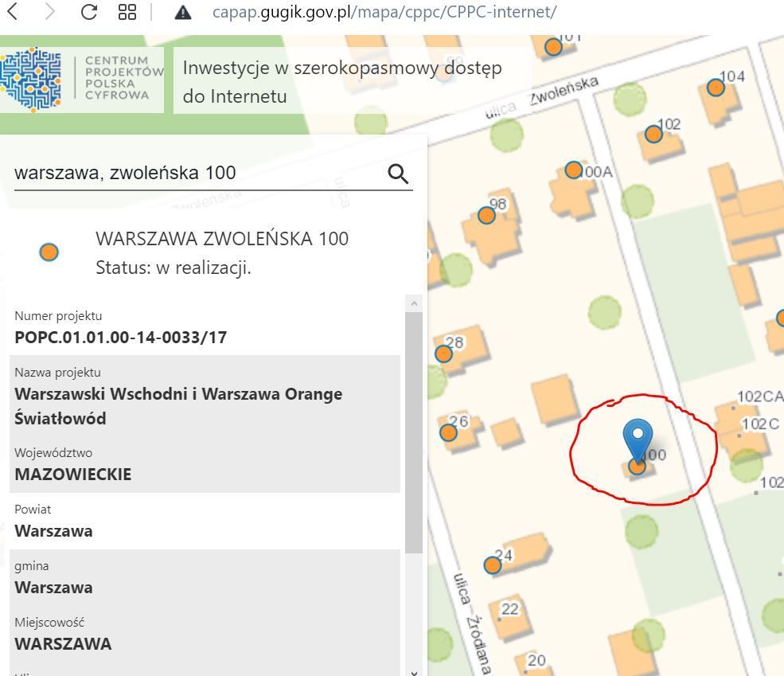Click the browser forward arrow
This screenshot has width=784, height=676.
50,12
